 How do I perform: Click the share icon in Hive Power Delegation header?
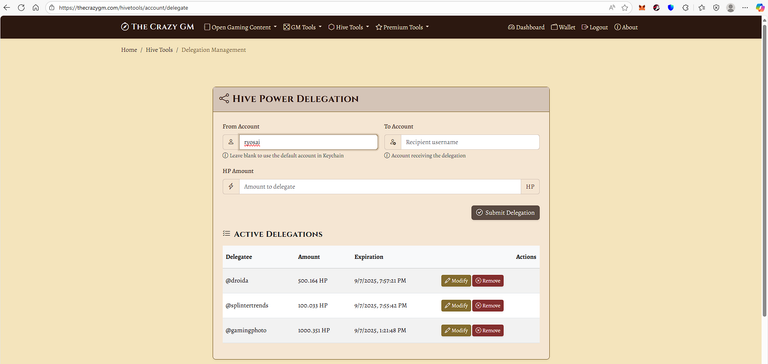224,98
